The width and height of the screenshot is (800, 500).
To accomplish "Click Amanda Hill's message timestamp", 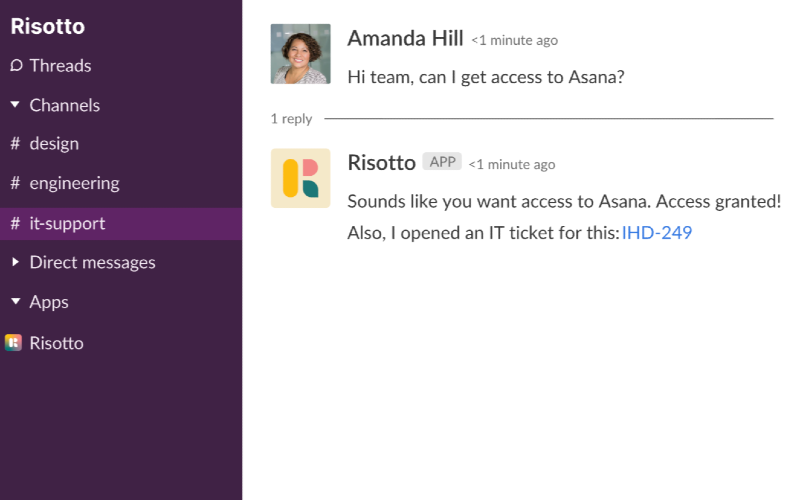I will click(x=514, y=40).
